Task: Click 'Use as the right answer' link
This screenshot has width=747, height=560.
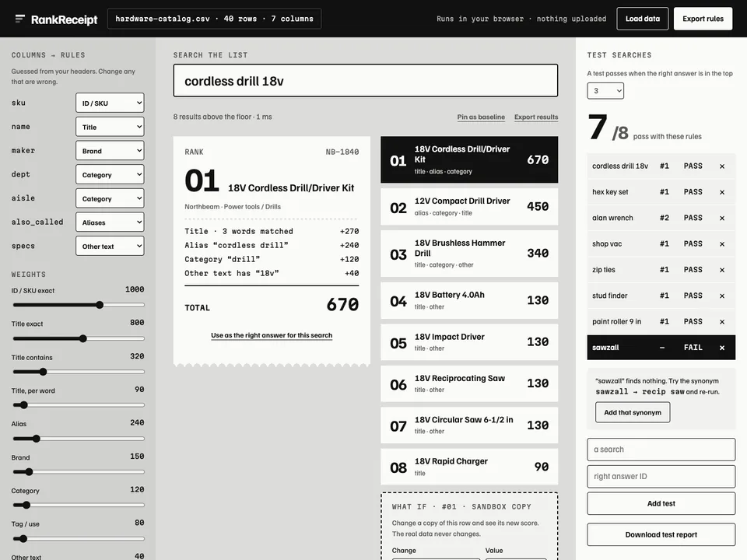Action: click(272, 335)
